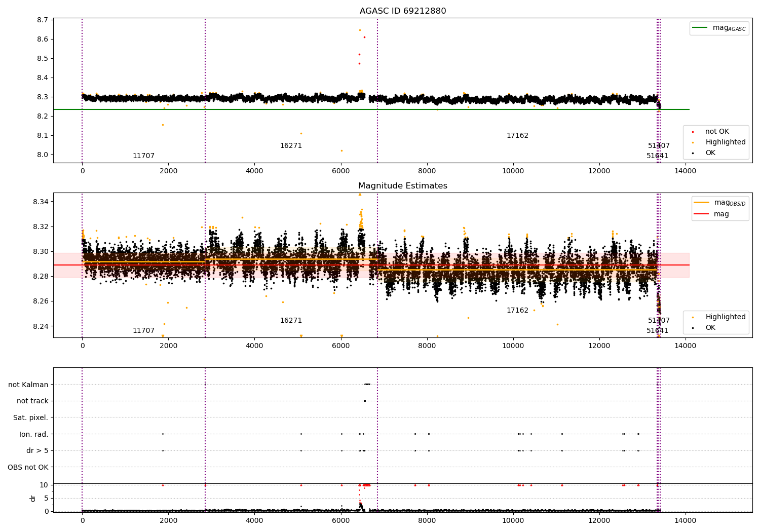Click the 'Ion. rad.' row label
Viewport: 760px width, 532px height.
coord(34,434)
